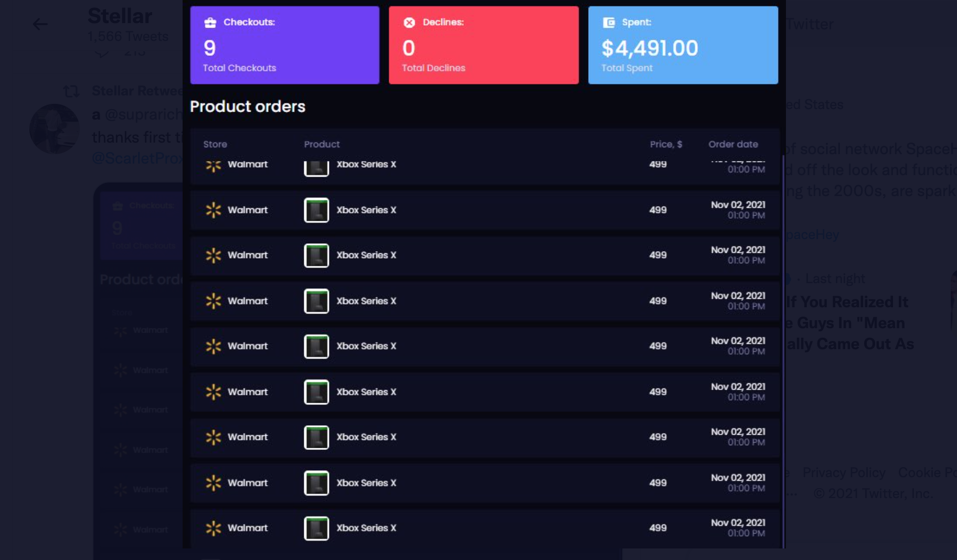Click the Product orders heading
Screen dimensions: 957x560
[x=248, y=106]
